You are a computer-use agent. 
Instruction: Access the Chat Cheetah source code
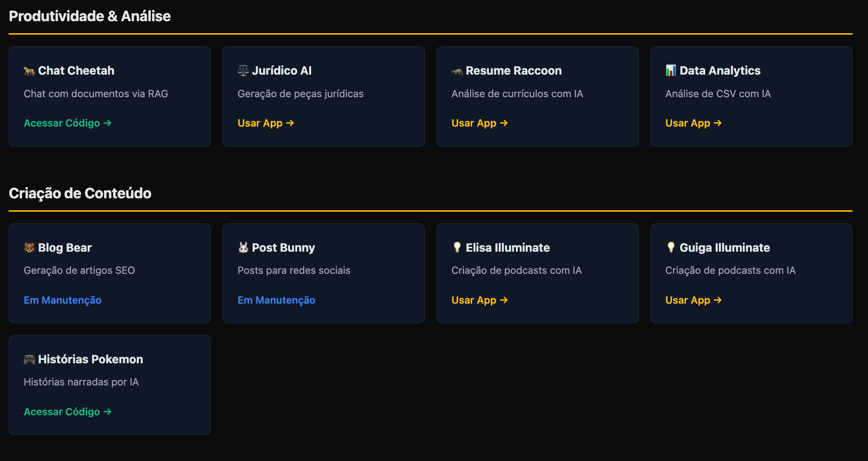tap(67, 123)
